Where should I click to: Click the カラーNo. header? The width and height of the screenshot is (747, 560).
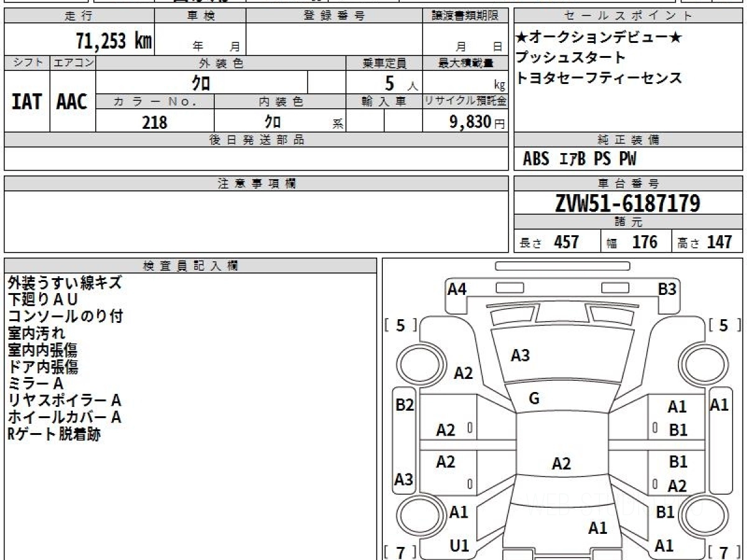point(155,101)
